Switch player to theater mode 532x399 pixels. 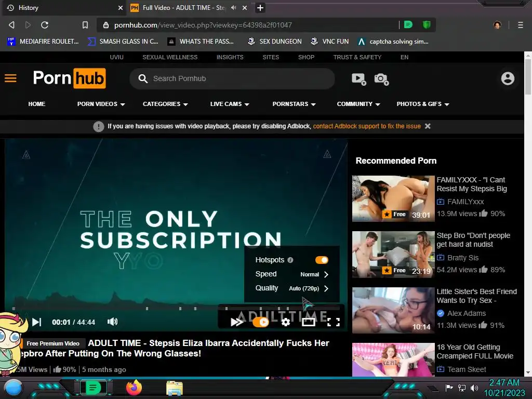(x=309, y=322)
